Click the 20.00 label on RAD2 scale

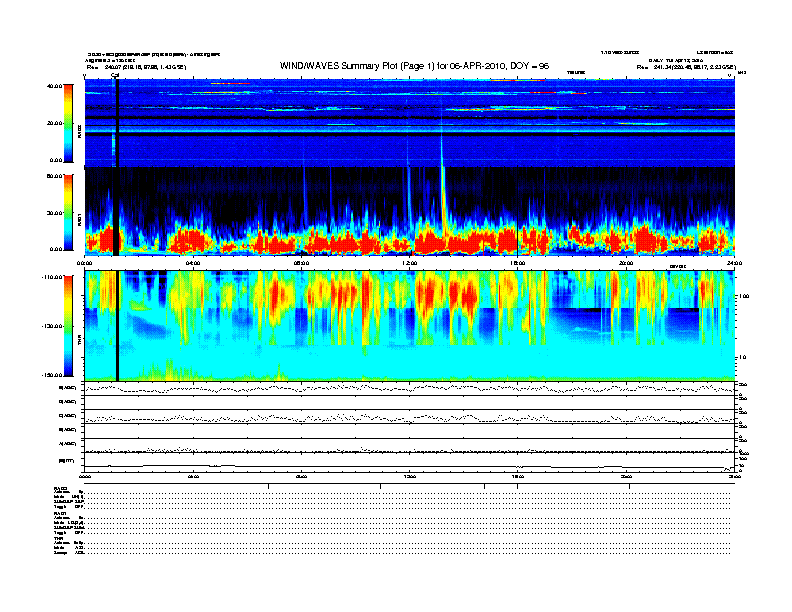[x=54, y=123]
